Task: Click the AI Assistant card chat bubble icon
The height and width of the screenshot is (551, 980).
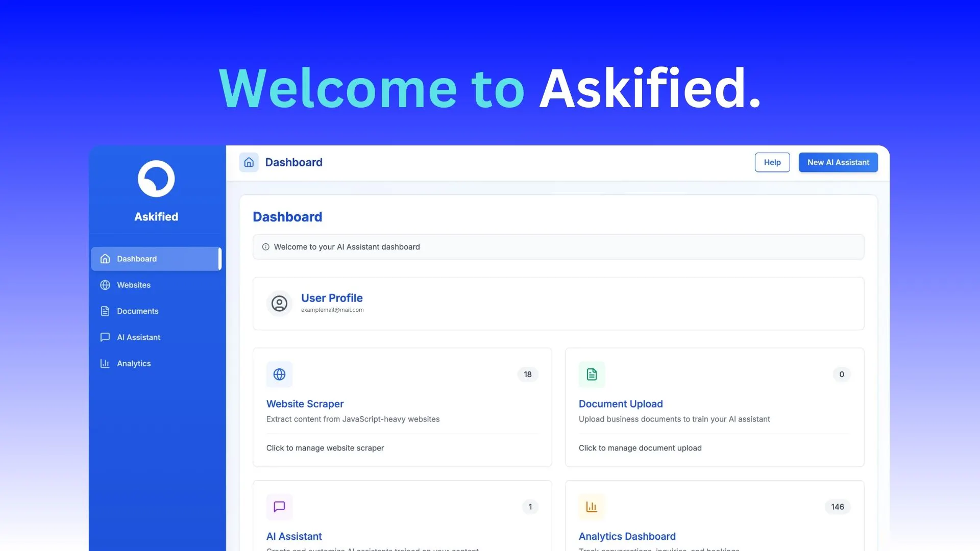Action: pyautogui.click(x=279, y=507)
